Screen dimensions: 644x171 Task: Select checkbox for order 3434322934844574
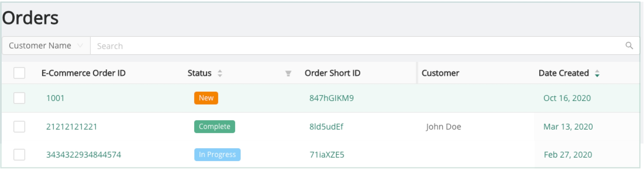(19, 155)
